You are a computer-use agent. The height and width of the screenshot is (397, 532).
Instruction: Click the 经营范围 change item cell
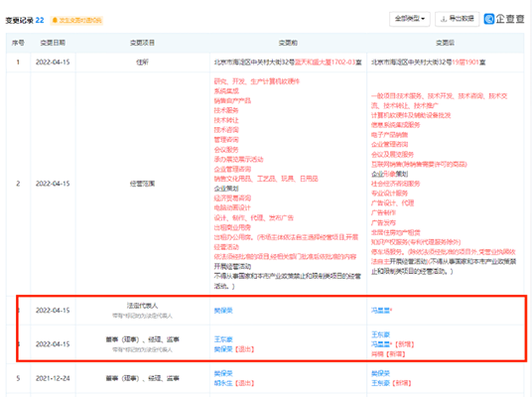coord(143,184)
